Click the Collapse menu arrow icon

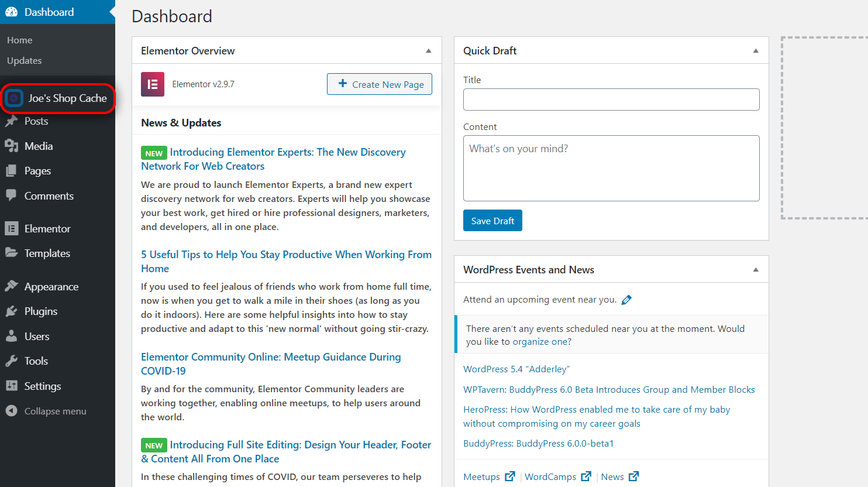click(12, 411)
